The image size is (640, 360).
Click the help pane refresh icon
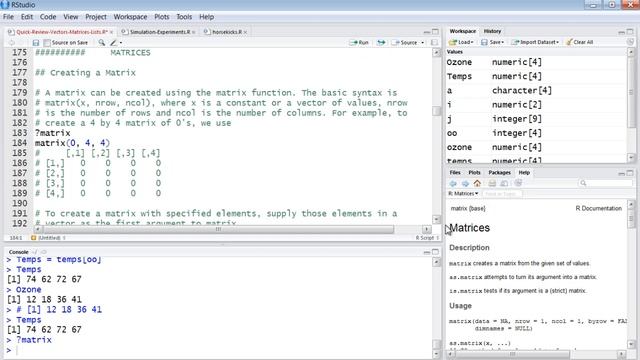(x=518, y=183)
